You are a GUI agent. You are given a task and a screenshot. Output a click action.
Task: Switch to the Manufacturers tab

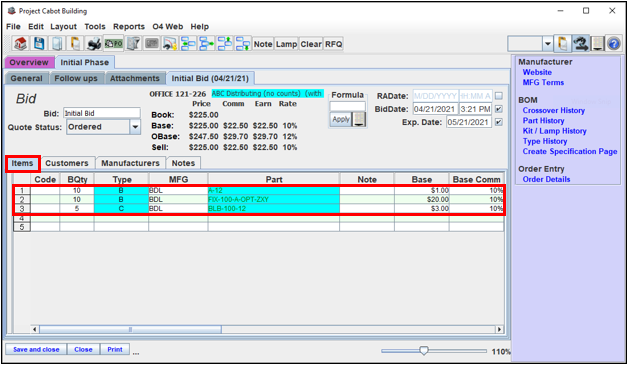coord(130,163)
